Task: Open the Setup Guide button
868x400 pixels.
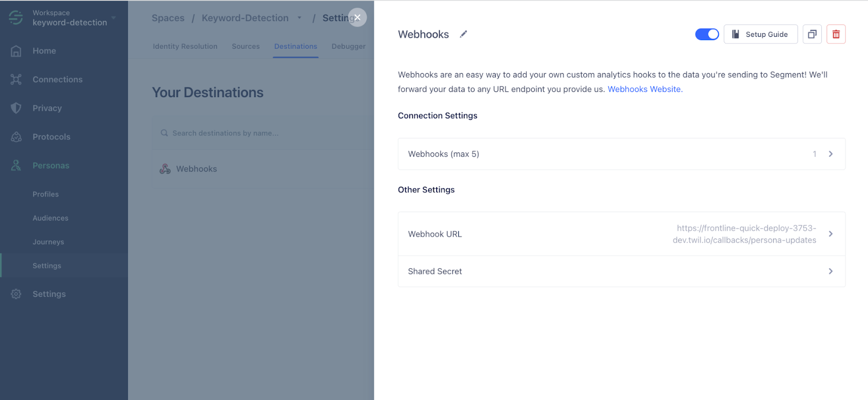Action: tap(761, 34)
